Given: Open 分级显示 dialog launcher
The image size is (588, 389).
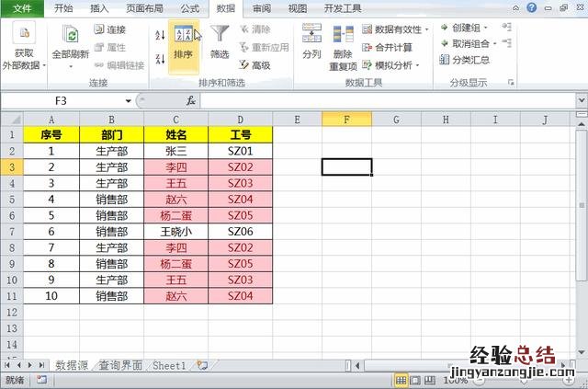Looking at the screenshot, I should click(x=511, y=83).
